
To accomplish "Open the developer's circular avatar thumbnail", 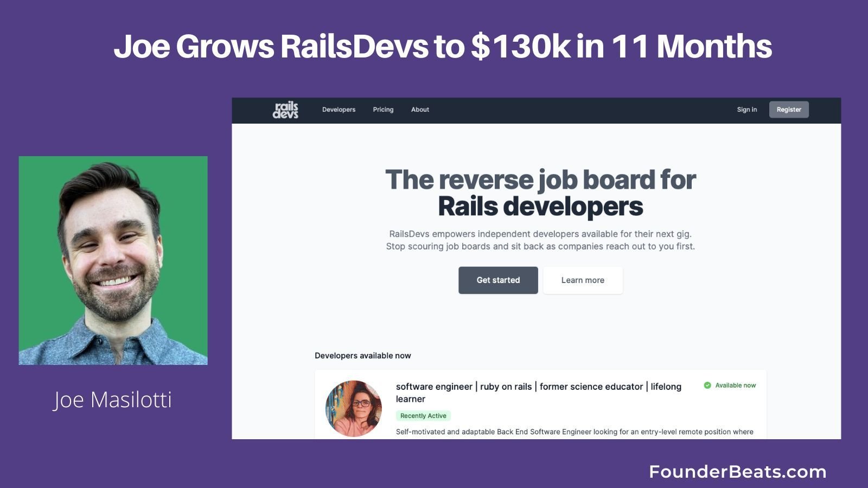I will coord(354,408).
